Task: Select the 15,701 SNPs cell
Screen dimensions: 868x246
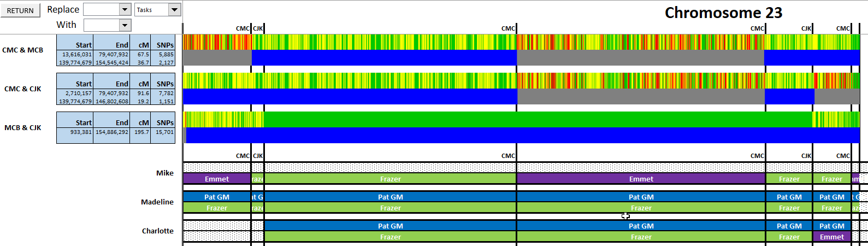Action: pyautogui.click(x=164, y=132)
